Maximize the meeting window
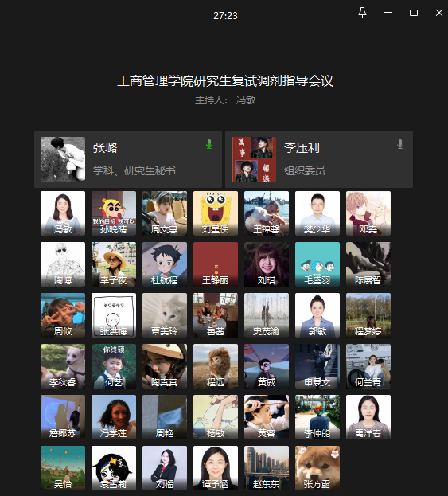This screenshot has width=448, height=496. point(414,13)
